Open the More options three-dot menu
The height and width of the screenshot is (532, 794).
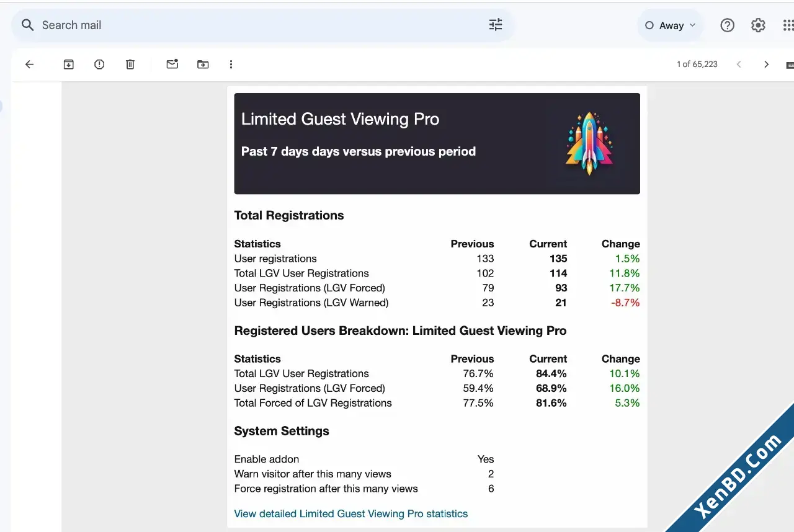click(231, 64)
